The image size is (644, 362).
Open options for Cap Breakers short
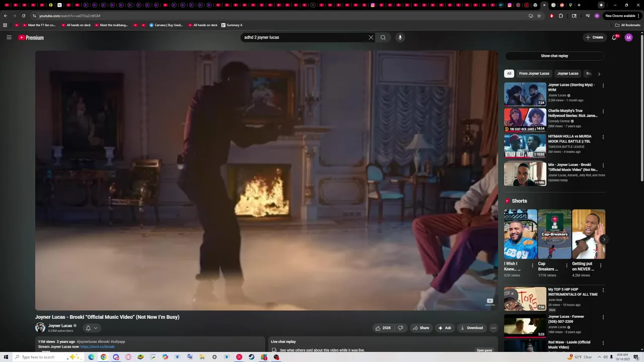pos(567,265)
